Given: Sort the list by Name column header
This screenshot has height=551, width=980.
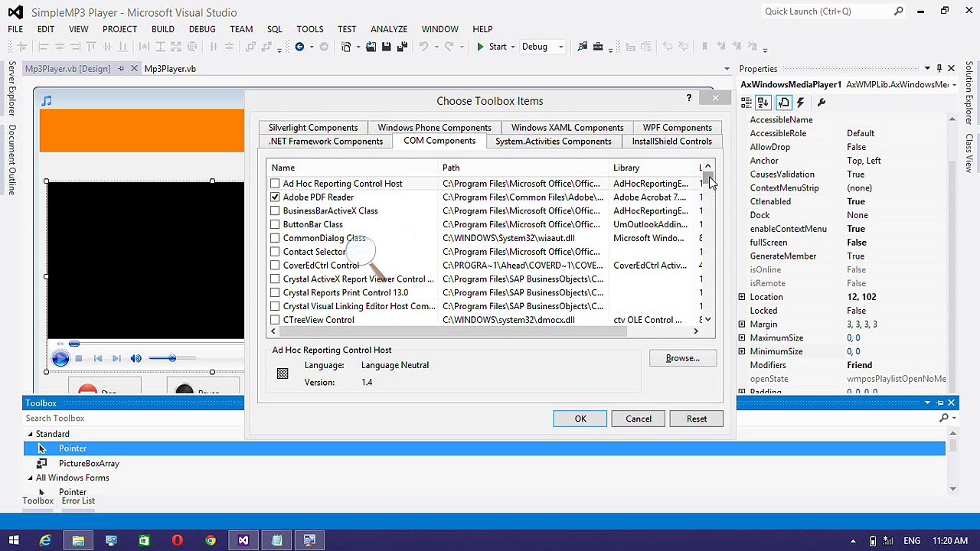Looking at the screenshot, I should (353, 168).
